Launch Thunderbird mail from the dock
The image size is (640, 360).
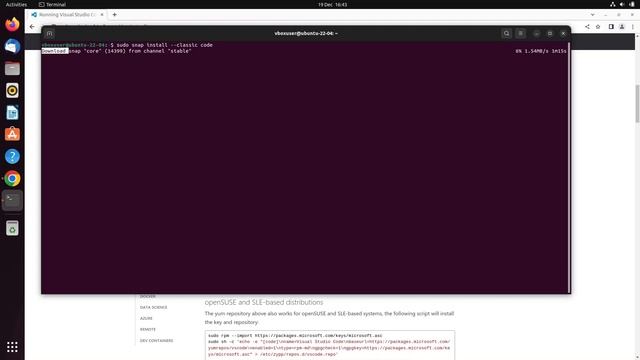click(x=12, y=46)
